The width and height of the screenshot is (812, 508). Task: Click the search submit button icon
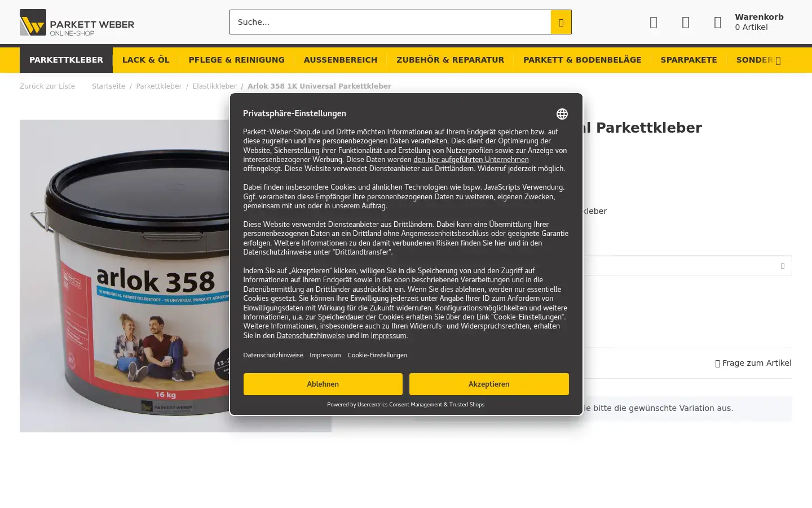click(x=561, y=22)
